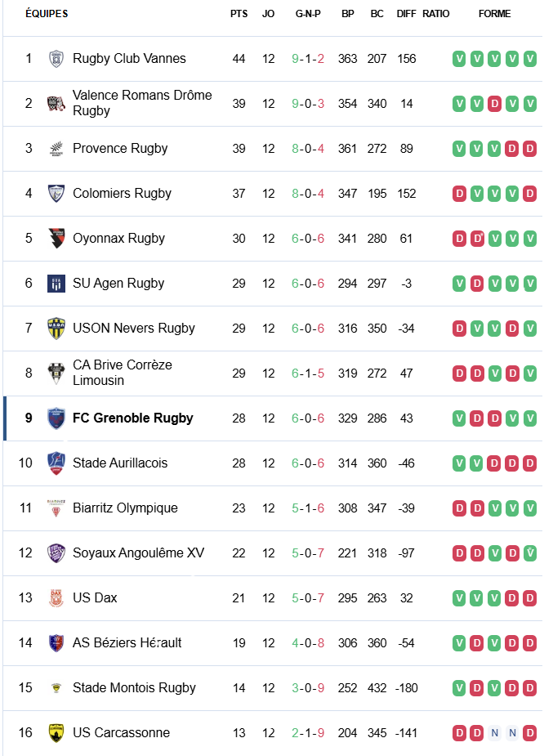
Task: Click the Oyonnax Rugby crest icon
Action: [56, 239]
